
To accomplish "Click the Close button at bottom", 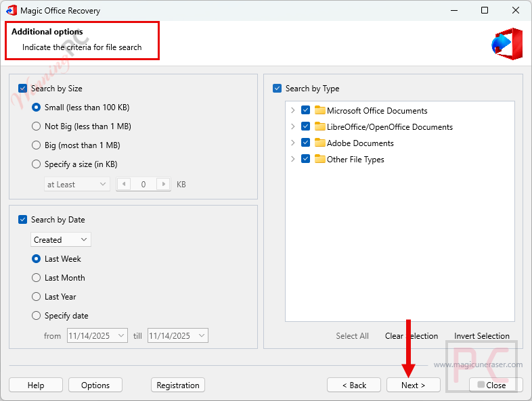I will pyautogui.click(x=495, y=385).
